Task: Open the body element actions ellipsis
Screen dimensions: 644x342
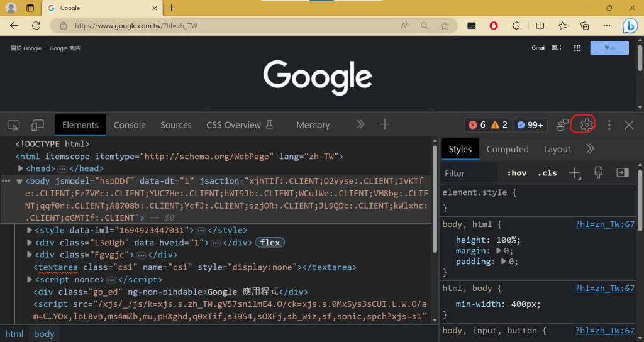Action: (x=6, y=180)
